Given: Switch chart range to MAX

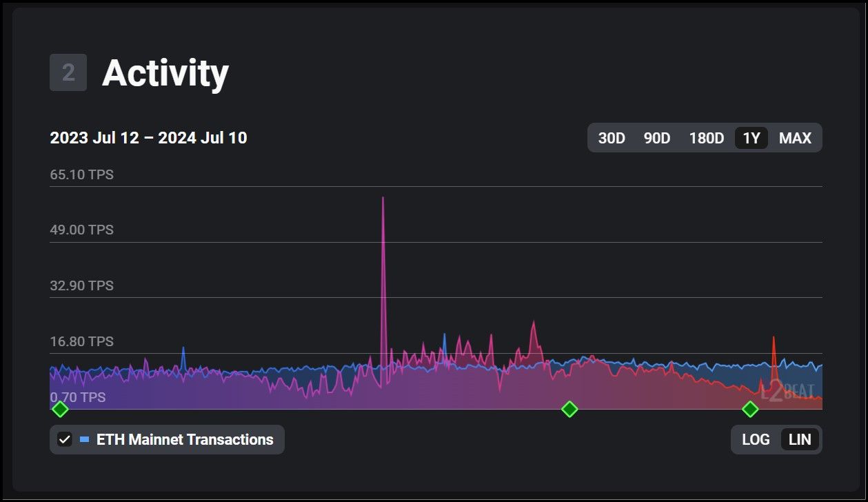Looking at the screenshot, I should pos(795,138).
